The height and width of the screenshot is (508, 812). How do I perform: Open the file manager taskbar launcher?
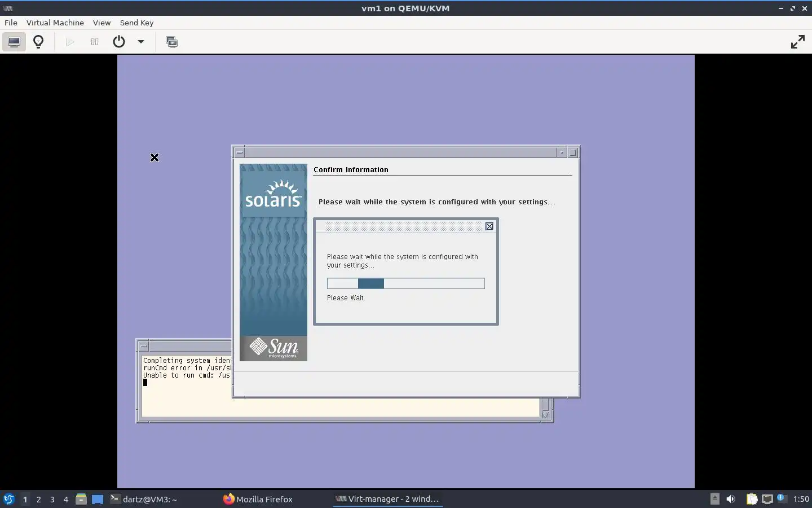(x=81, y=499)
